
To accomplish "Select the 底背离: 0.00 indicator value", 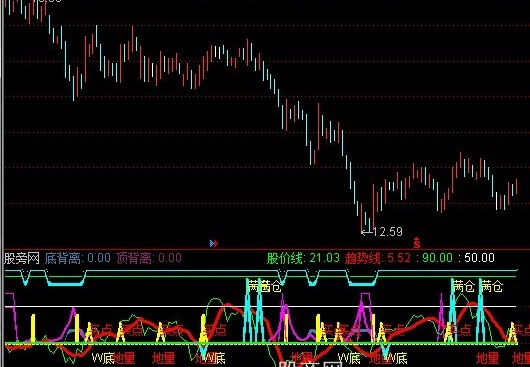I will coord(78,258).
